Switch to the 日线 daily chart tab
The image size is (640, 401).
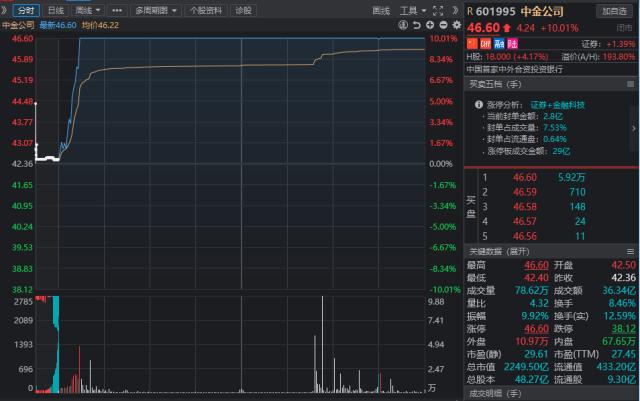56,10
